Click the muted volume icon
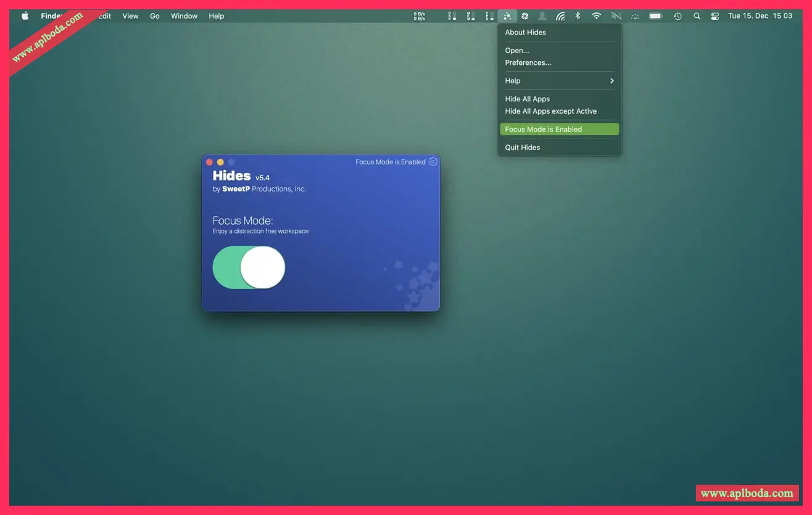Screen dimensions: 812x515 point(616,16)
